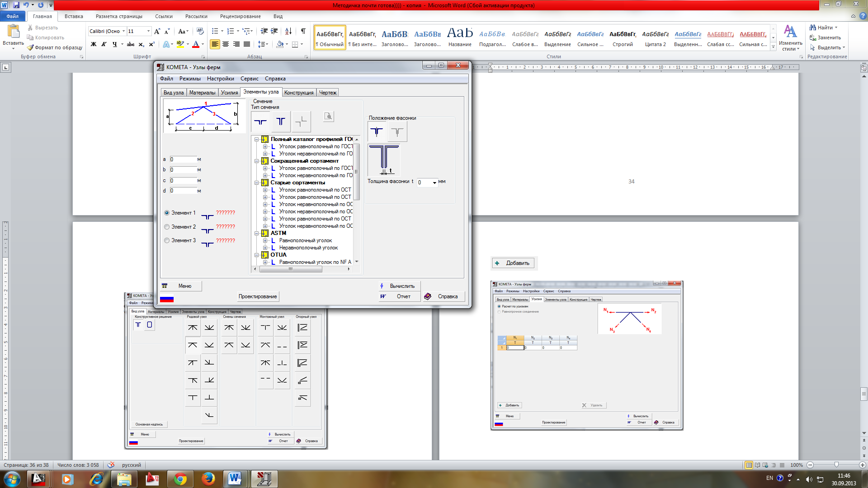Screen dimensions: 868x488
Task: Click the input field for dimension a
Action: (x=183, y=160)
